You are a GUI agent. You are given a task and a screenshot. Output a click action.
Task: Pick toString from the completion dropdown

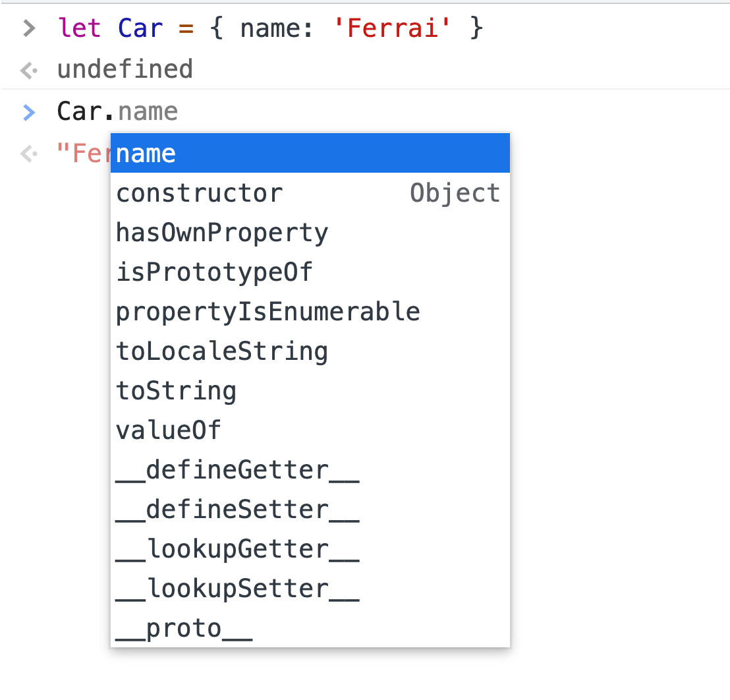click(176, 390)
